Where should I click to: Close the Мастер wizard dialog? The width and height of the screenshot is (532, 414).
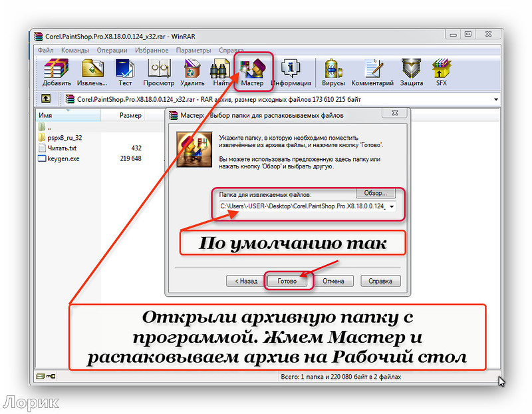395,112
